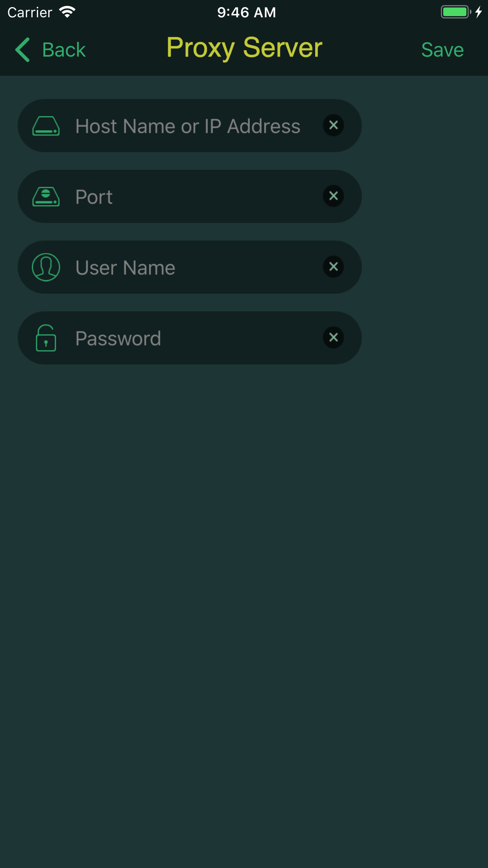The height and width of the screenshot is (868, 488).
Task: Click the User Name profile icon
Action: (46, 267)
